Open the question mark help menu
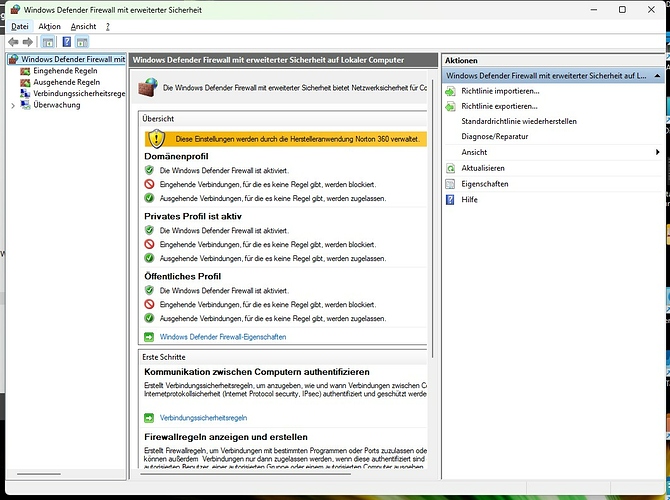Image resolution: width=670 pixels, height=500 pixels. pyautogui.click(x=108, y=26)
